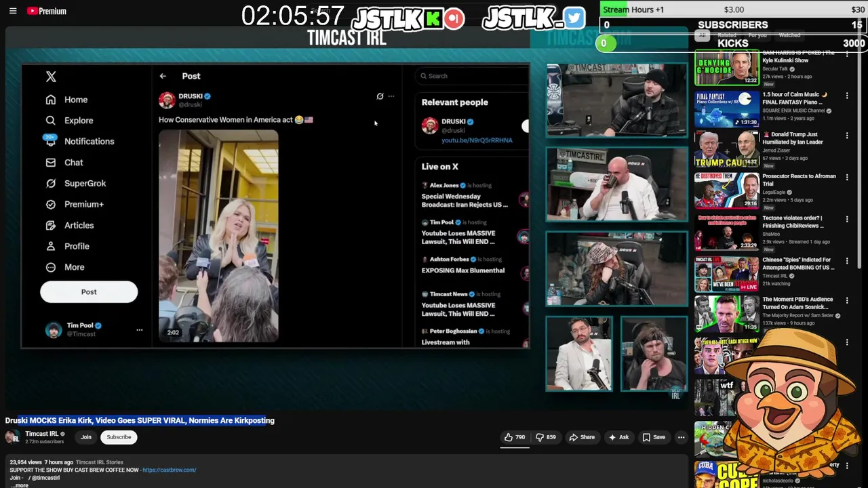
Task: Play the Denying G'nocide thumbnail video
Action: 726,68
